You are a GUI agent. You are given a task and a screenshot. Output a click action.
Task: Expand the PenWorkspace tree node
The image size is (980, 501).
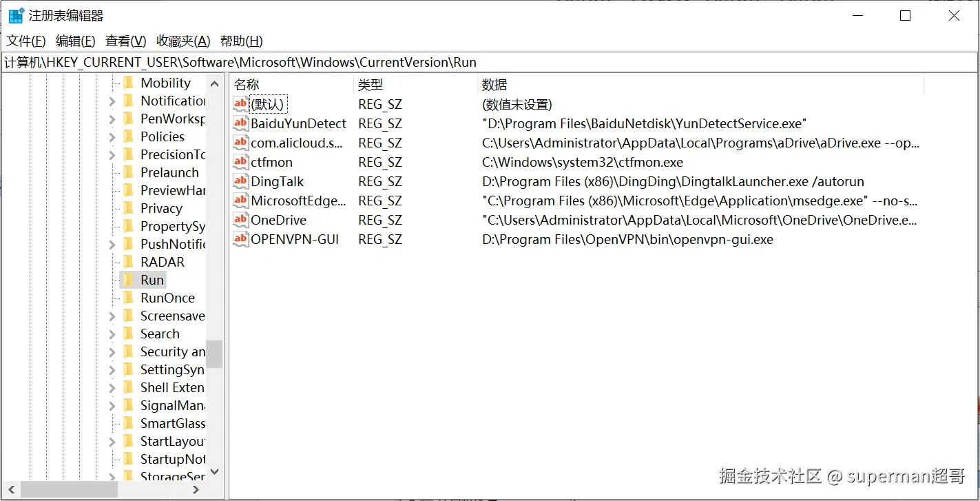112,119
